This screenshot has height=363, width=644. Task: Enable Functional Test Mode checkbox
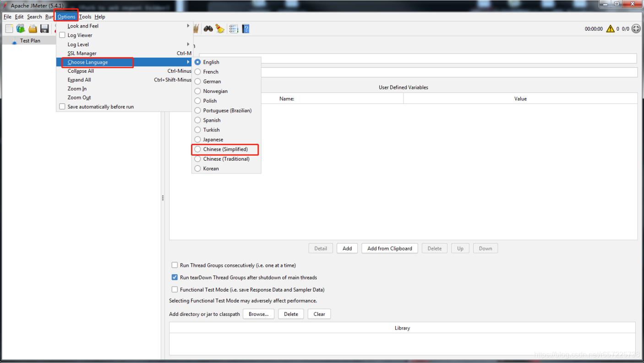pos(175,290)
